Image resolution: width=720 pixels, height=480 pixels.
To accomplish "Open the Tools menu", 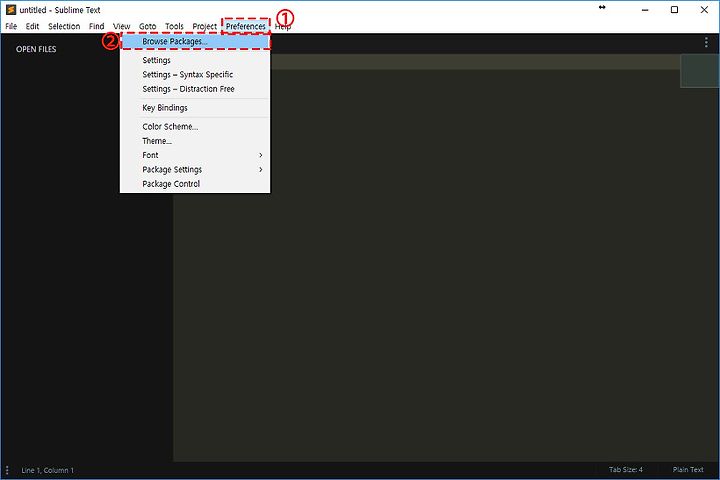I will (x=174, y=26).
